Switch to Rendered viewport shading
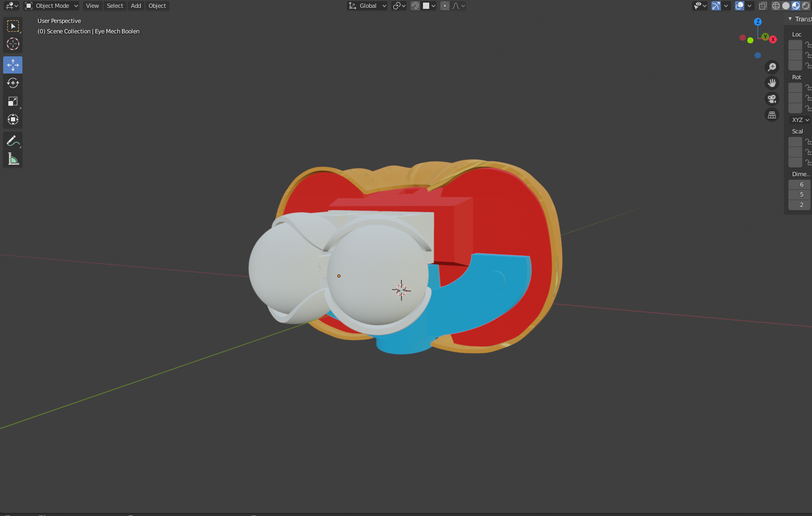Viewport: 812px width, 516px height. (806, 6)
